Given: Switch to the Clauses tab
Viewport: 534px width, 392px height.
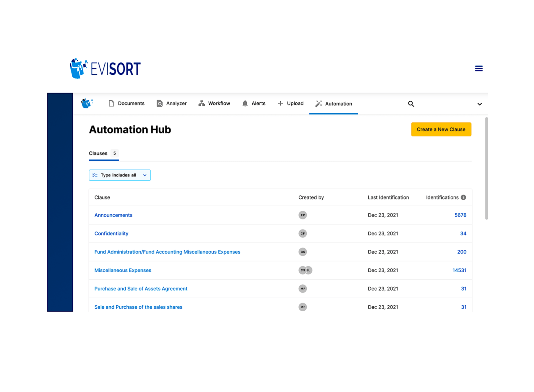Looking at the screenshot, I should pos(98,153).
